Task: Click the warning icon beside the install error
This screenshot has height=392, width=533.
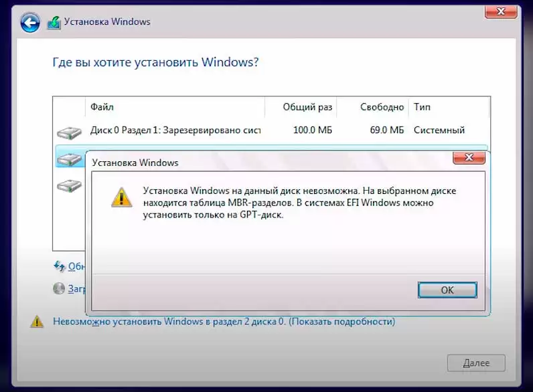Action: pyautogui.click(x=37, y=321)
